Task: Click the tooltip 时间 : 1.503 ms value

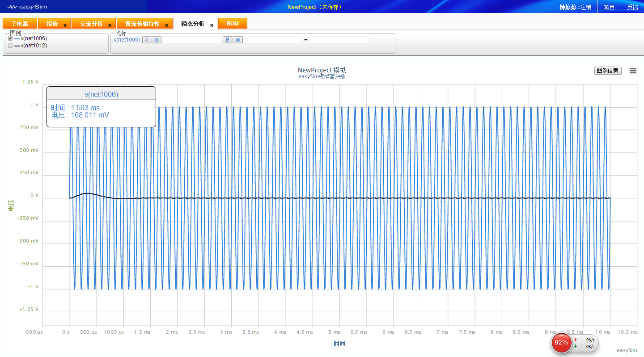Action: (75, 108)
